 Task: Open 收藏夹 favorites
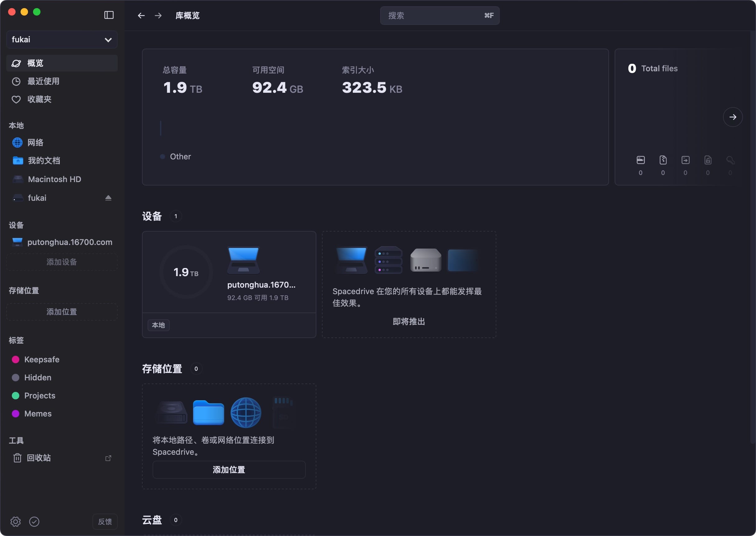point(62,99)
